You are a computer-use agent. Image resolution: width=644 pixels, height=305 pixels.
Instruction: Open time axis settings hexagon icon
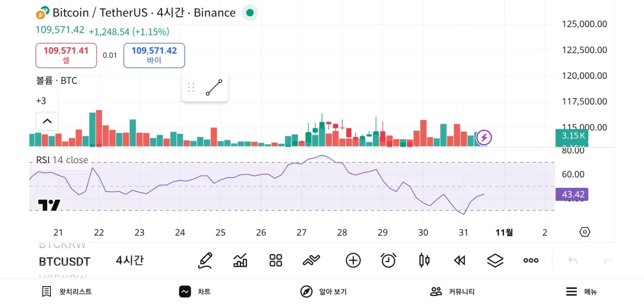[585, 232]
